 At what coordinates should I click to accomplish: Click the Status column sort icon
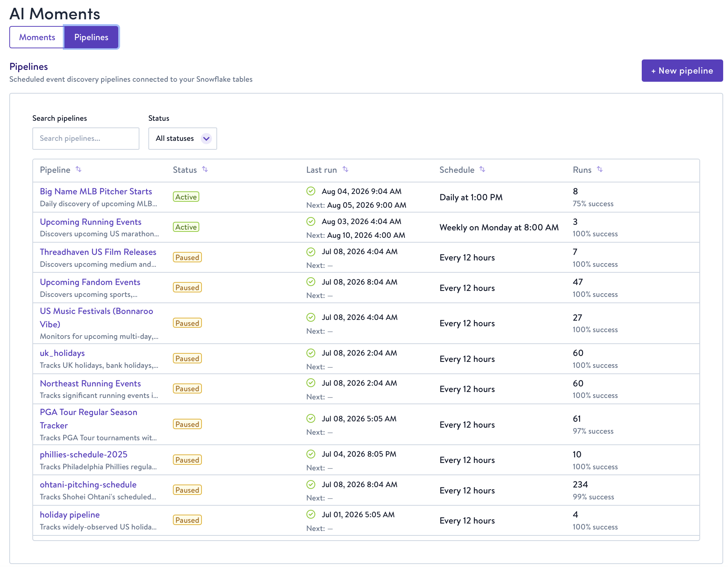pyautogui.click(x=205, y=169)
